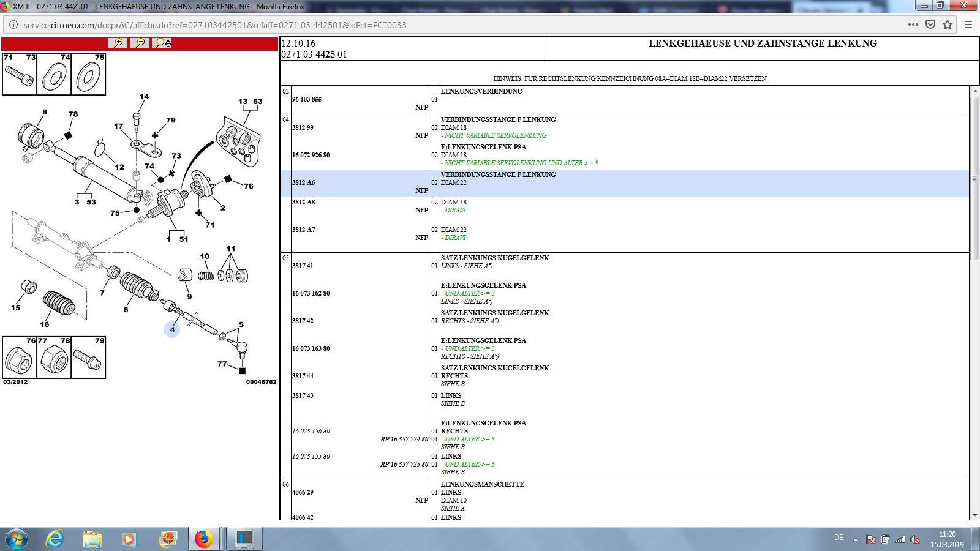The height and width of the screenshot is (551, 980).
Task: Click callout number 7 in the diagram
Action: (102, 293)
